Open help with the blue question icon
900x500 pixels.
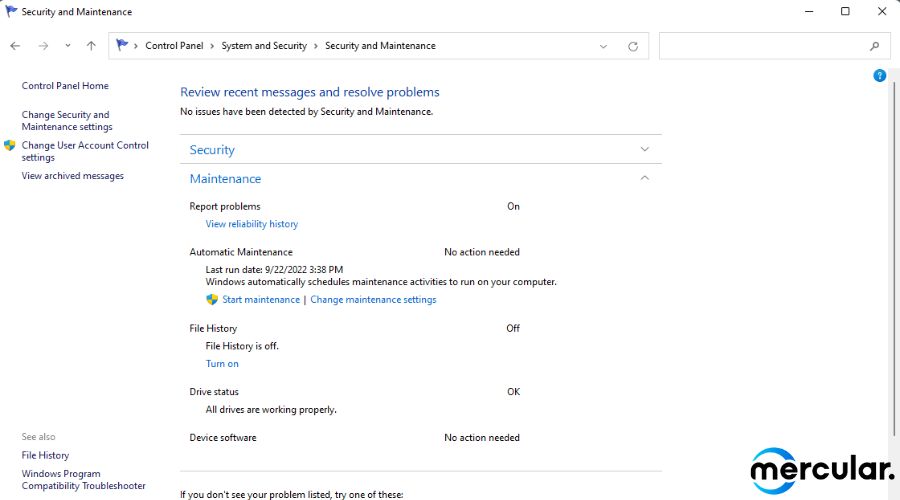[879, 76]
